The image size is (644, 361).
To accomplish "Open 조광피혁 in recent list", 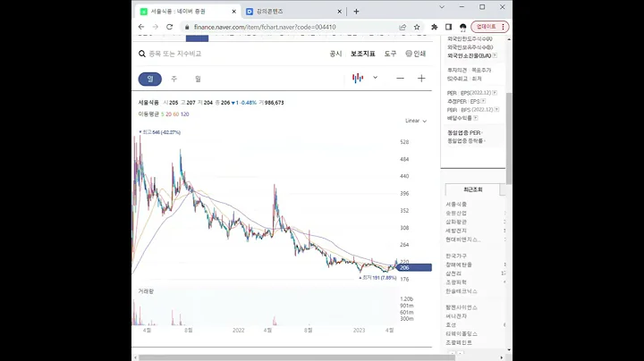I will (456, 282).
